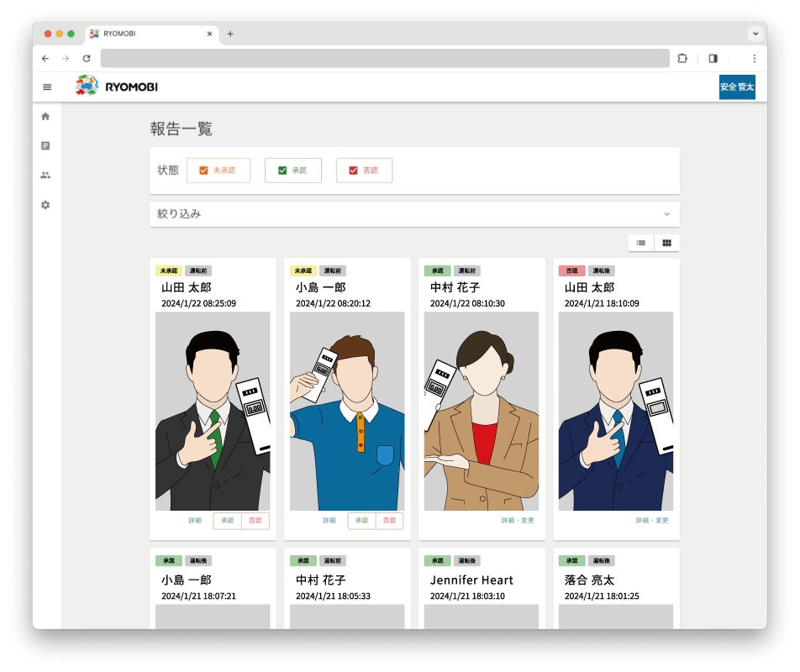This screenshot has width=800, height=672.
Task: Approve 山田 太郎 08:25:09 report with 承認
Action: (x=227, y=521)
